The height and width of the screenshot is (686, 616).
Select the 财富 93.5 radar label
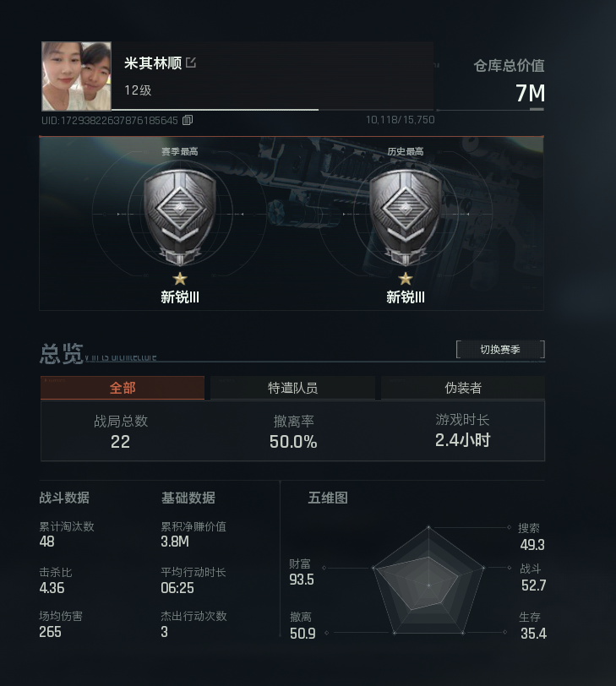(302, 572)
